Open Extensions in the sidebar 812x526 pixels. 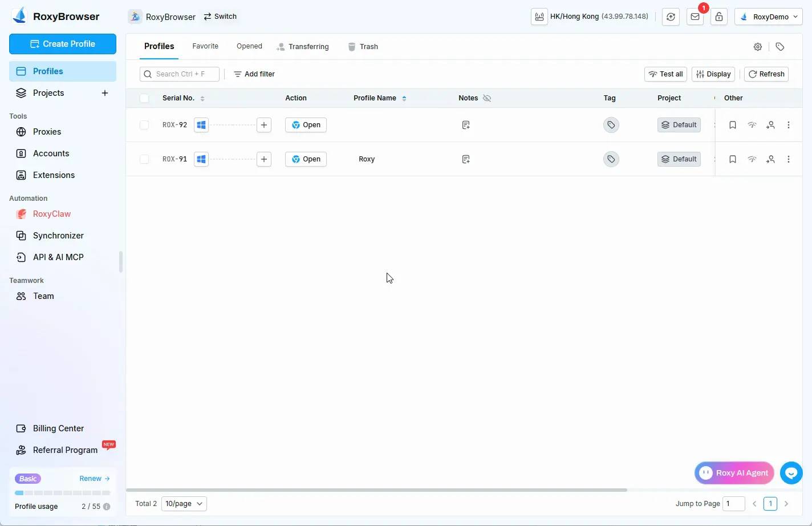pos(63,175)
